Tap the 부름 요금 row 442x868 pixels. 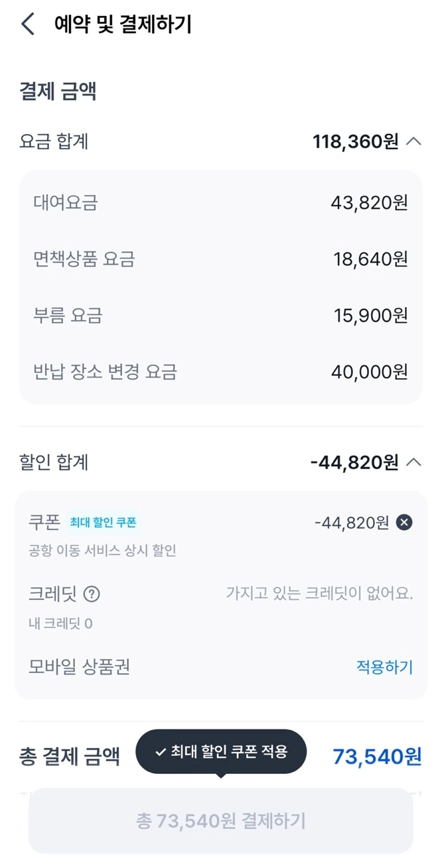point(221,315)
